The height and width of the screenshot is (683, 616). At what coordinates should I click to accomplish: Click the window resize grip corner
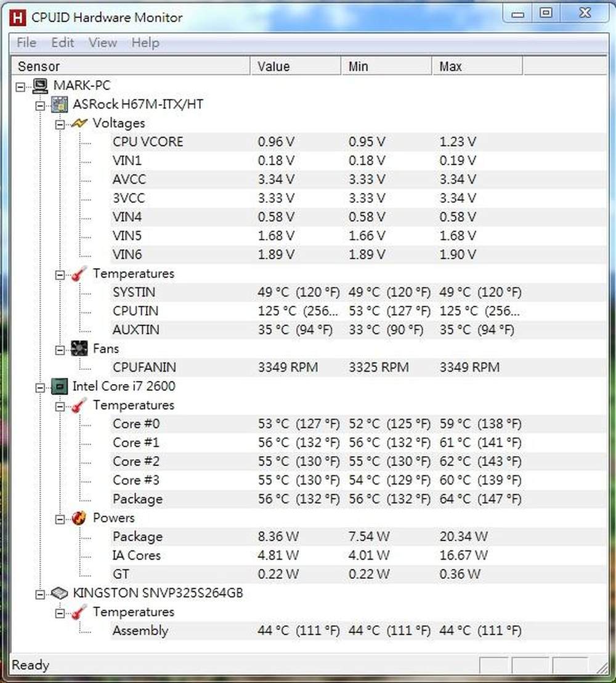(602, 668)
